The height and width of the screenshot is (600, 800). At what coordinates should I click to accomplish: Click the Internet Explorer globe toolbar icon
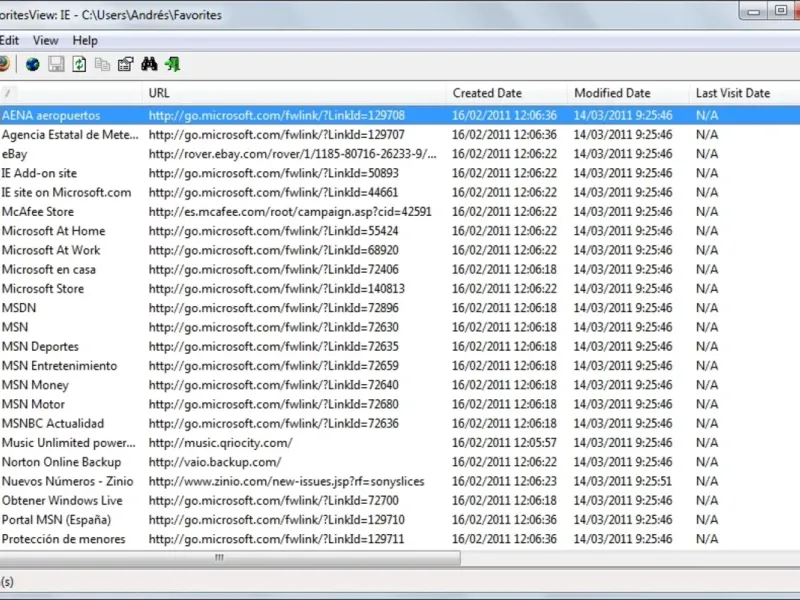[x=33, y=64]
